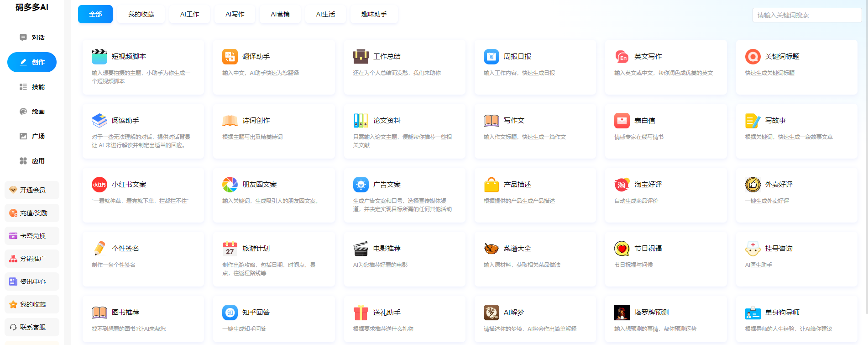The width and height of the screenshot is (868, 345).
Task: Click the 塔罗牌预测 picture icon
Action: [622, 313]
